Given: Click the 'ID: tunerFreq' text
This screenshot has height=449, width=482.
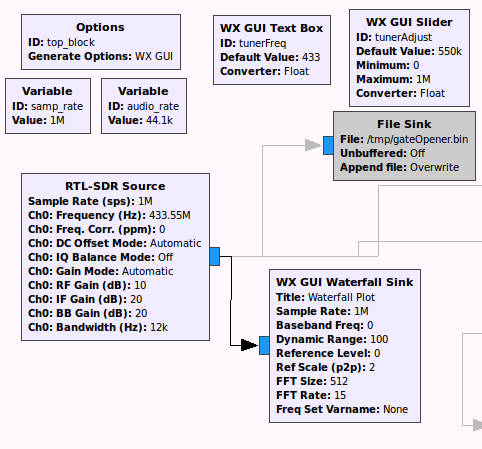Looking at the screenshot, I should tap(253, 43).
